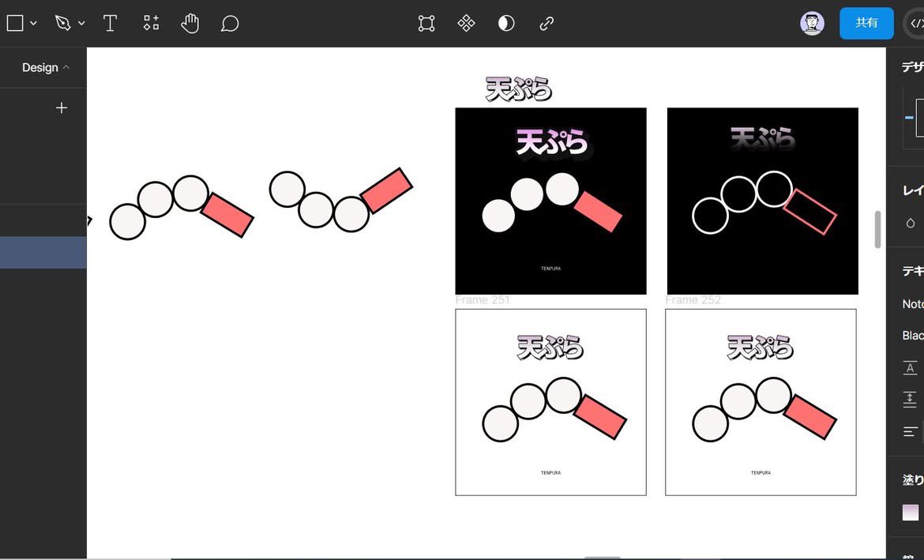The image size is (924, 560).
Task: Click the text align left icon
Action: pos(910,431)
